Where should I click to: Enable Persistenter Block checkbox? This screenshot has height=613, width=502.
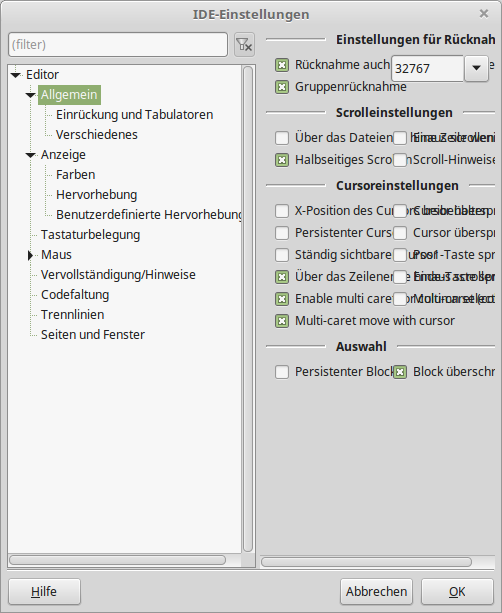(282, 372)
